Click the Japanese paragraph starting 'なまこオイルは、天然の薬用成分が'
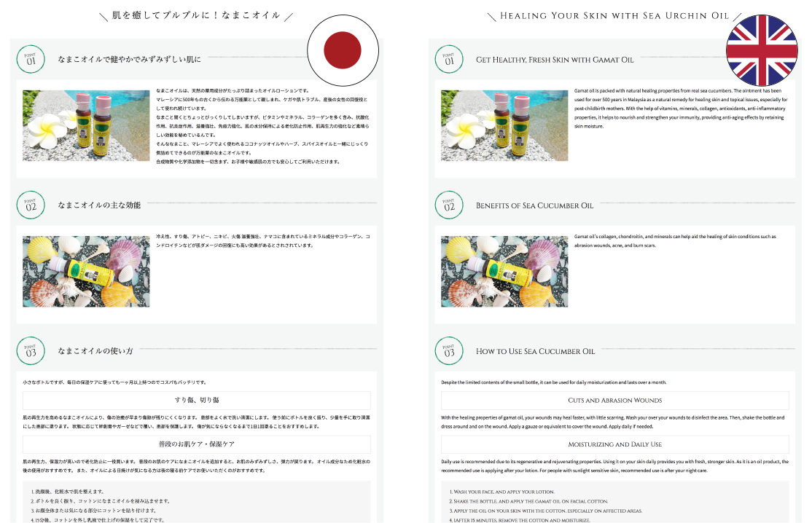This screenshot has width=812, height=523. [x=262, y=126]
